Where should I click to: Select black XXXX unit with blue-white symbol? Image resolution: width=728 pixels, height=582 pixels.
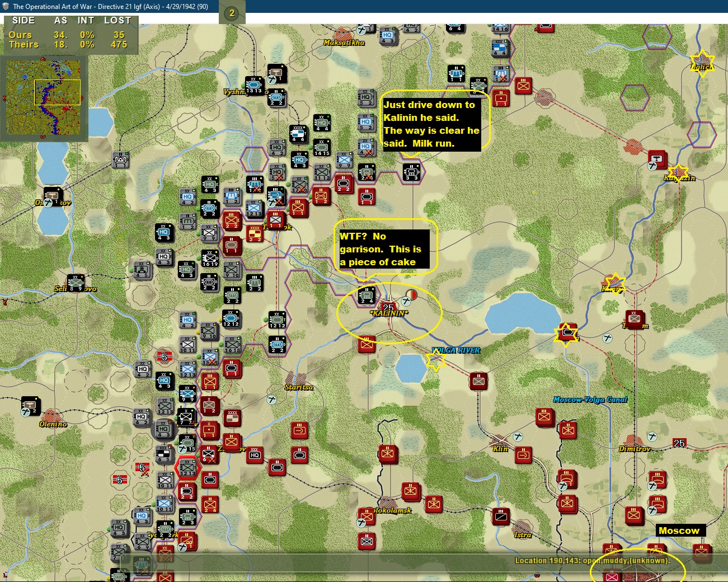click(299, 134)
